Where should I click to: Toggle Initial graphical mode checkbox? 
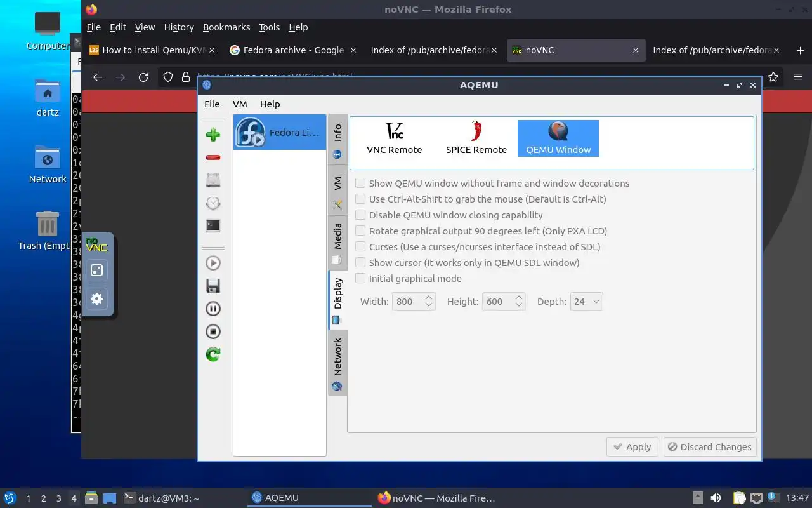click(x=360, y=278)
